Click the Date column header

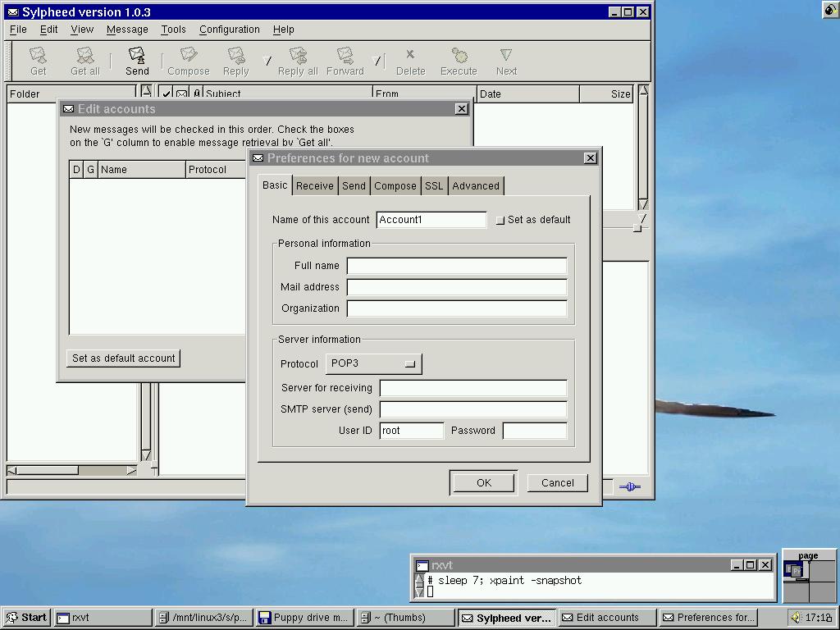point(527,94)
